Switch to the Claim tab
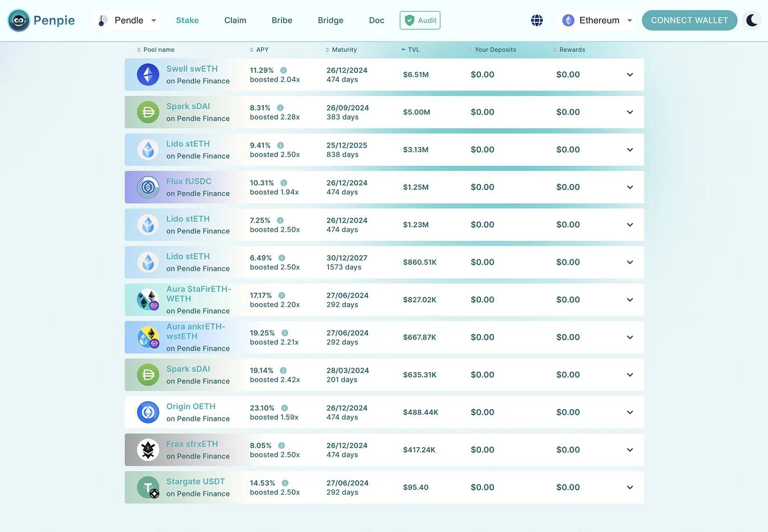The height and width of the screenshot is (532, 768). [x=235, y=21]
